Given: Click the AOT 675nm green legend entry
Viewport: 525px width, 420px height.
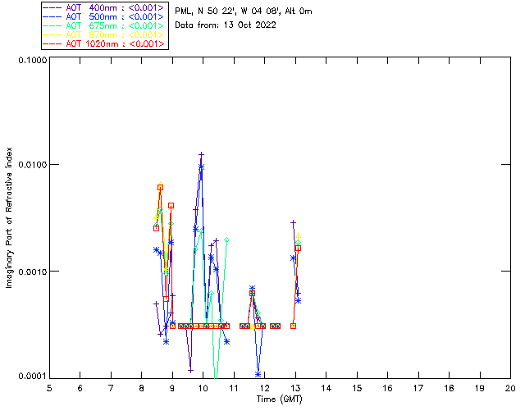Looking at the screenshot, I should (104, 25).
